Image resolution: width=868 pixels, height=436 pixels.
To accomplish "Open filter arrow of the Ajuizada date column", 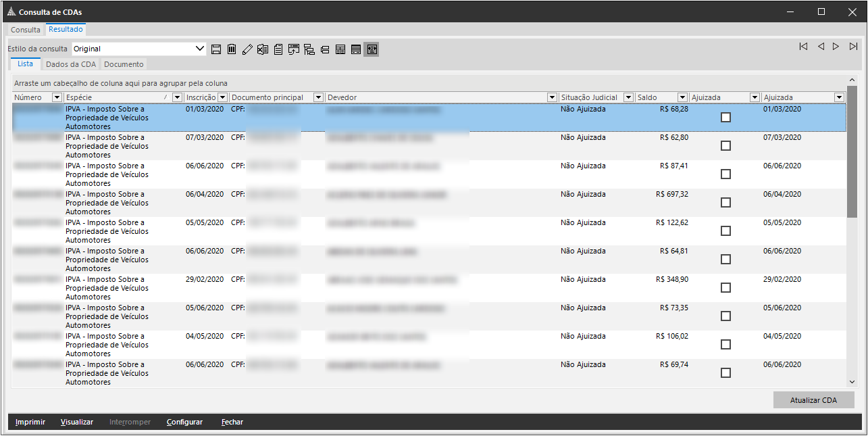I will [x=839, y=97].
